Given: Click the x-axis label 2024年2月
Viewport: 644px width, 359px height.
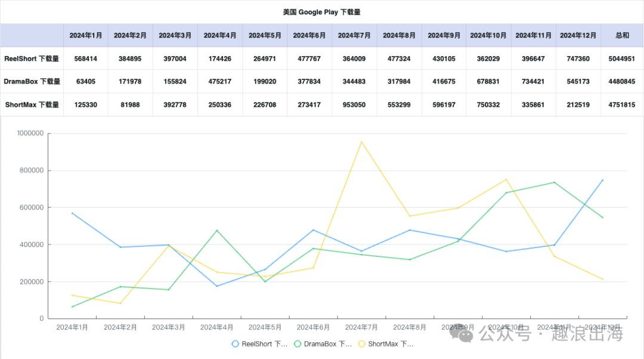Looking at the screenshot, I should click(120, 327).
